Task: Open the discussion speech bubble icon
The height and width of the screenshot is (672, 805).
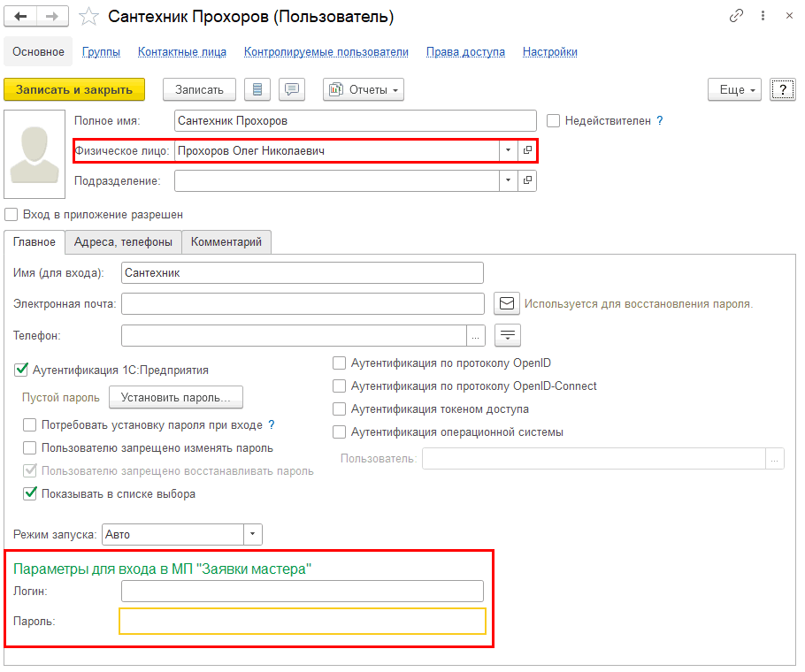Action: 292,89
